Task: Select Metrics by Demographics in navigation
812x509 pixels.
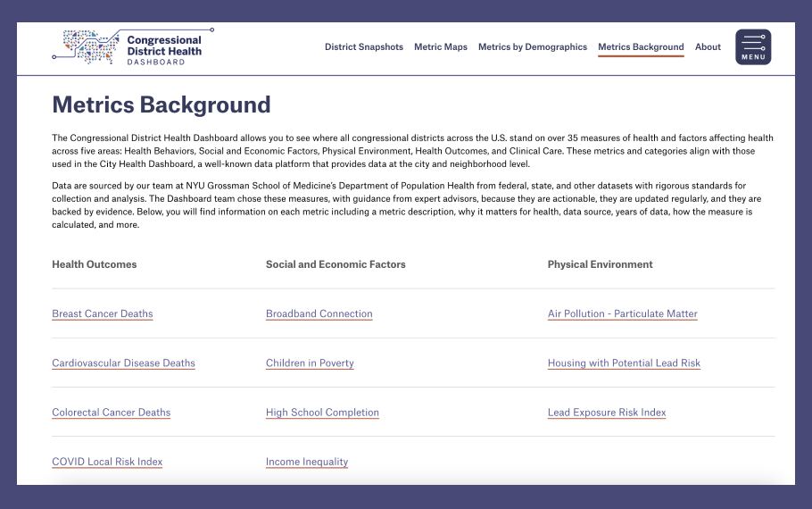Action: (x=532, y=47)
